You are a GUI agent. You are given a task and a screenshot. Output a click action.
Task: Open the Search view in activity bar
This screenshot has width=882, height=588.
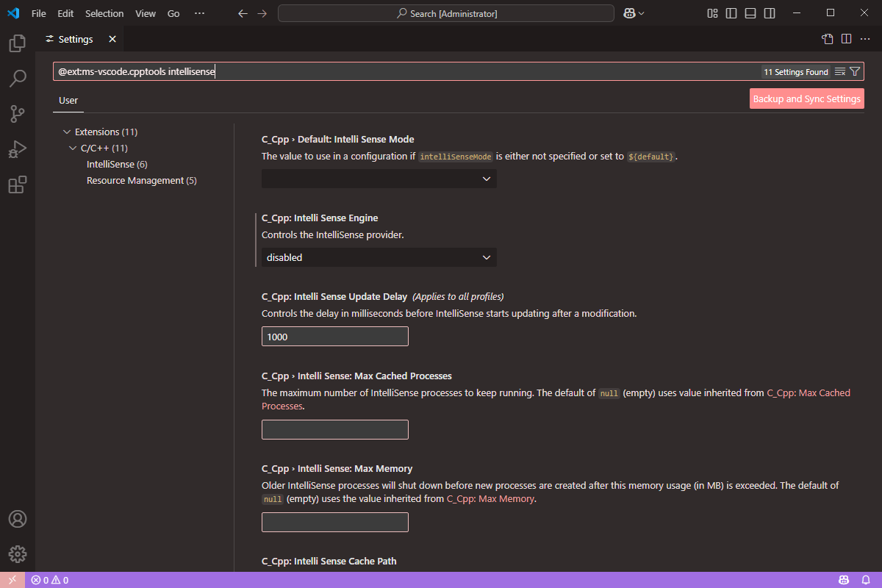(18, 79)
